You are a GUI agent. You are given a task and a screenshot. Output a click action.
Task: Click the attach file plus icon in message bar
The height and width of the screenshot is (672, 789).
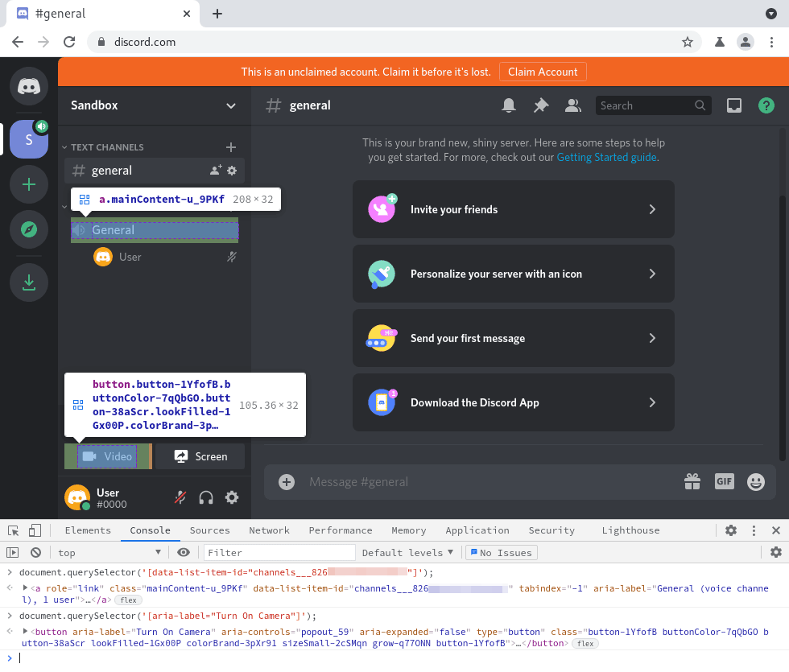[x=287, y=482]
